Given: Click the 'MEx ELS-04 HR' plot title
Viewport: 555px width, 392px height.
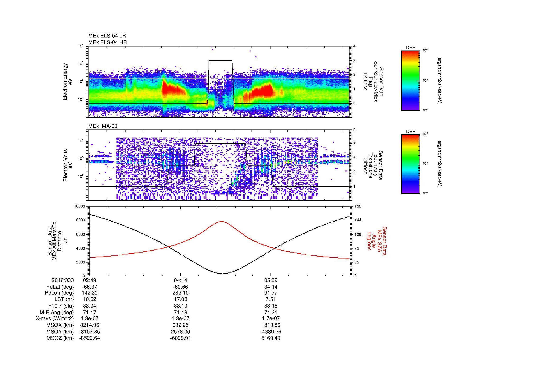Looking at the screenshot, I should tap(107, 42).
